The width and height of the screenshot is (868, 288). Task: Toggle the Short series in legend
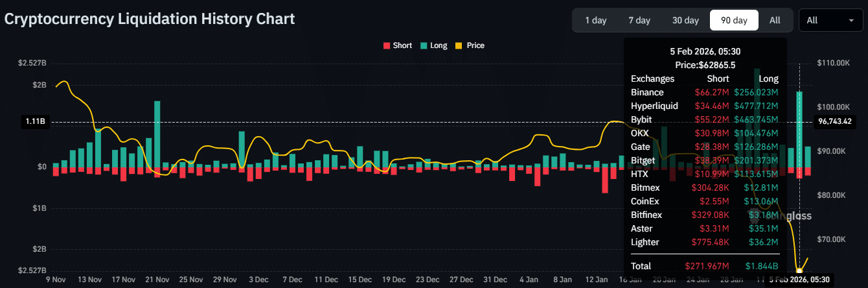click(x=397, y=45)
